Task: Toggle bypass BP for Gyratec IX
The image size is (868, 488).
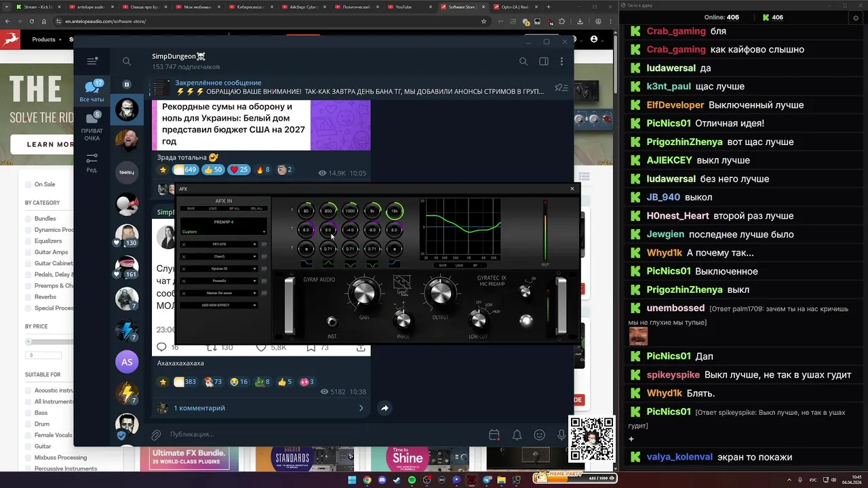Action: pyautogui.click(x=264, y=269)
